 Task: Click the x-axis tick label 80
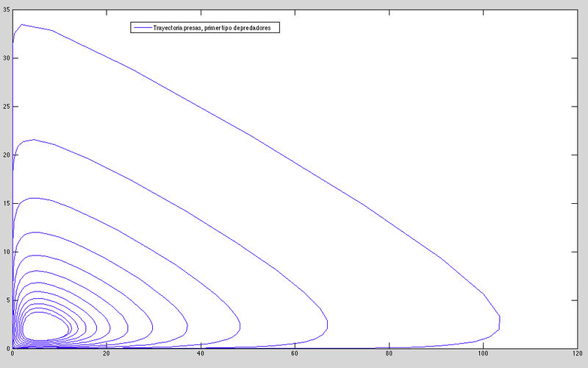[389, 355]
